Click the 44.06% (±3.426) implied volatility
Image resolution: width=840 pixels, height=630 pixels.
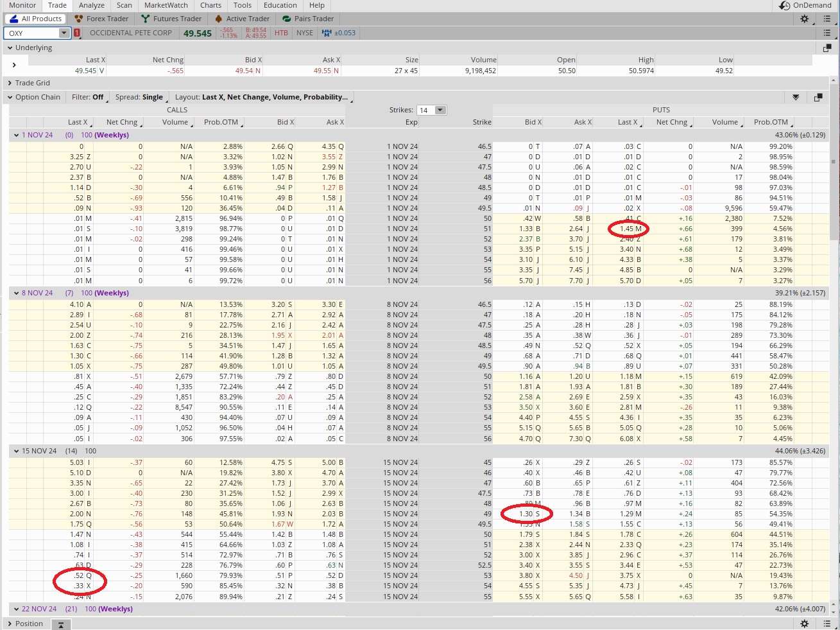tap(800, 451)
